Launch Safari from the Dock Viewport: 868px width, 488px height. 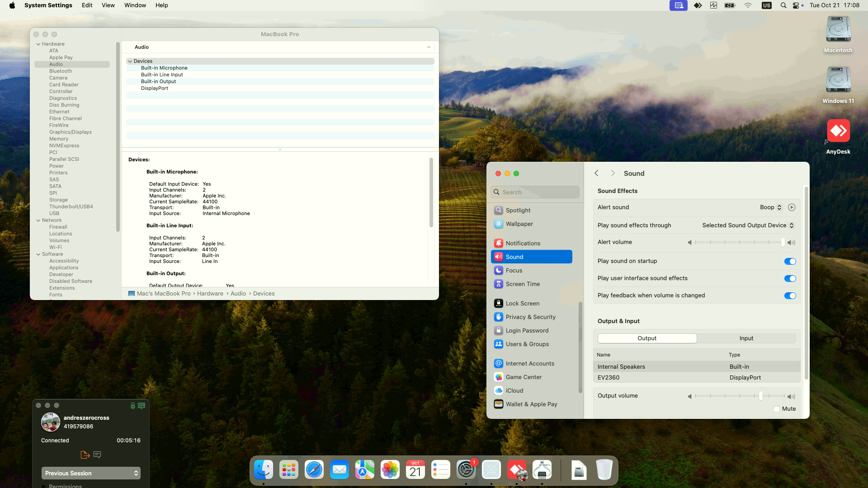click(x=314, y=470)
